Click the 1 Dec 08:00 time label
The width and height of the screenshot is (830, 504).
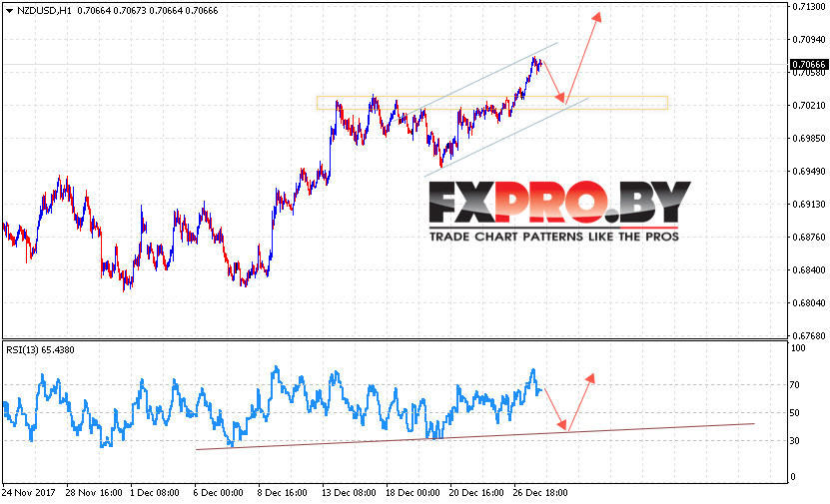[155, 492]
